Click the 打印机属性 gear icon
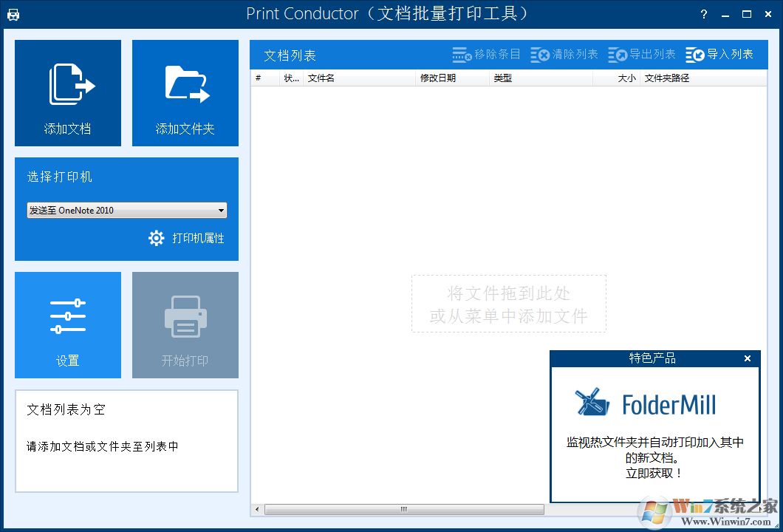This screenshot has height=532, width=783. click(x=156, y=239)
